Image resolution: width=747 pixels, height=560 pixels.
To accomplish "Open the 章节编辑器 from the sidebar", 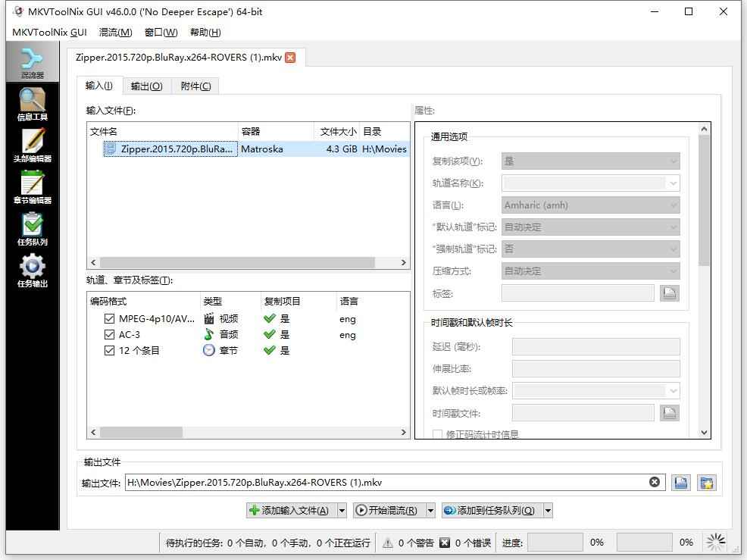I will pyautogui.click(x=33, y=186).
